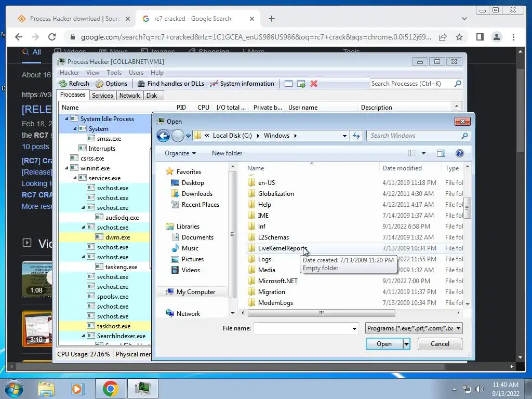The image size is (532, 399).
Task: Click the find window and thread icon
Action: click(301, 84)
